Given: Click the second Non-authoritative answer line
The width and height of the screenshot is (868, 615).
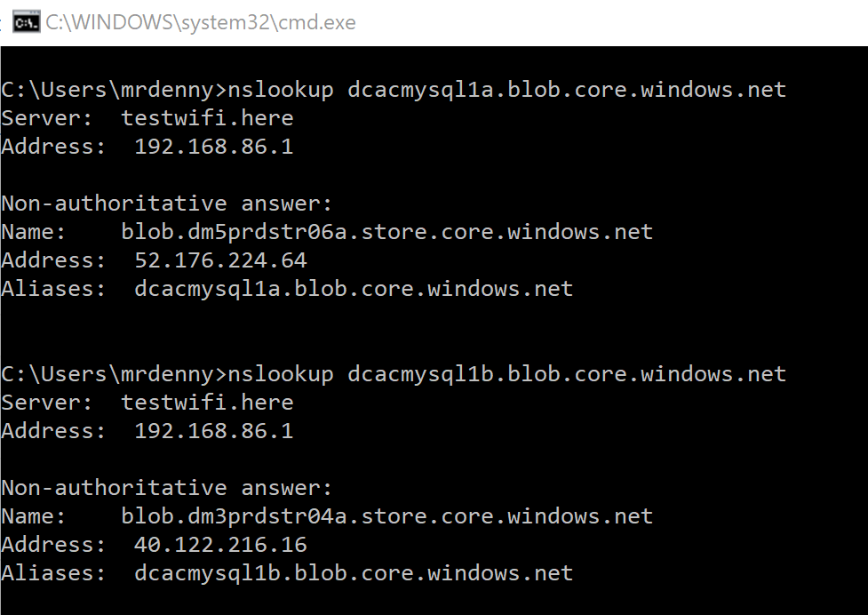Looking at the screenshot, I should coord(167,488).
